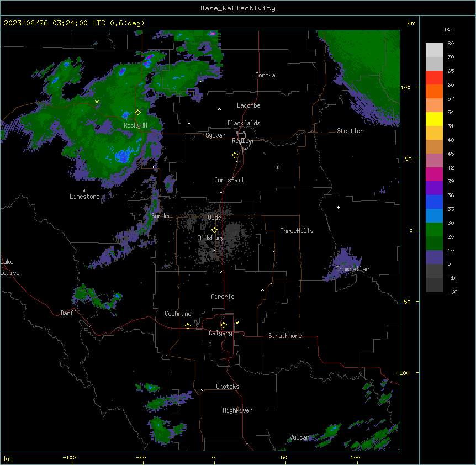This screenshot has height=465, width=476.
Task: Click the Calgary city label
Action: click(221, 333)
